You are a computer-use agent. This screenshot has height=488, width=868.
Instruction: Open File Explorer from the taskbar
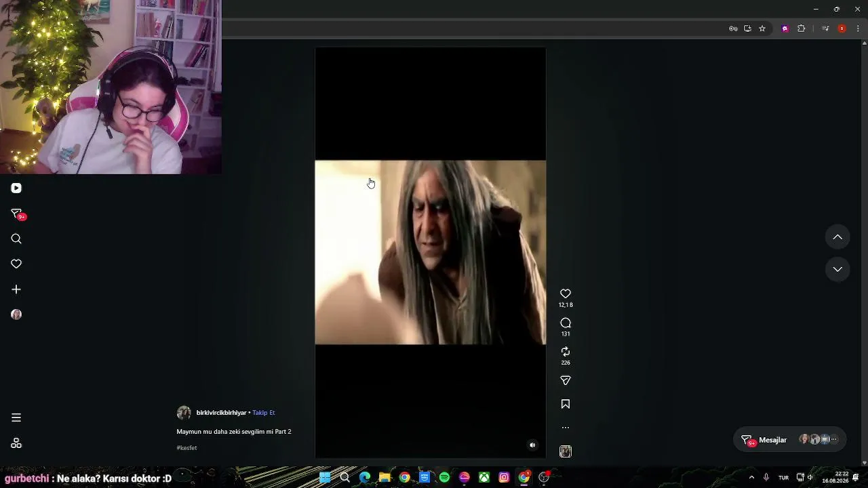pyautogui.click(x=384, y=477)
